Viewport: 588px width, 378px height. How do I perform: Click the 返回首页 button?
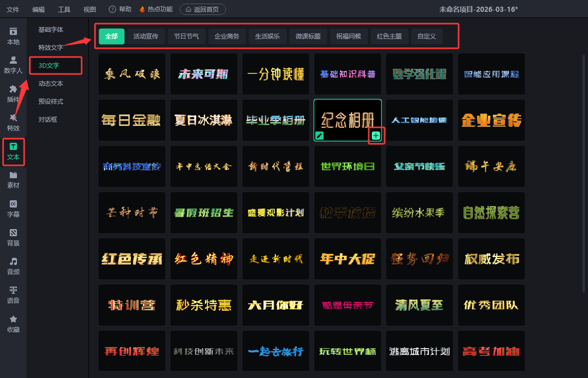[x=202, y=9]
